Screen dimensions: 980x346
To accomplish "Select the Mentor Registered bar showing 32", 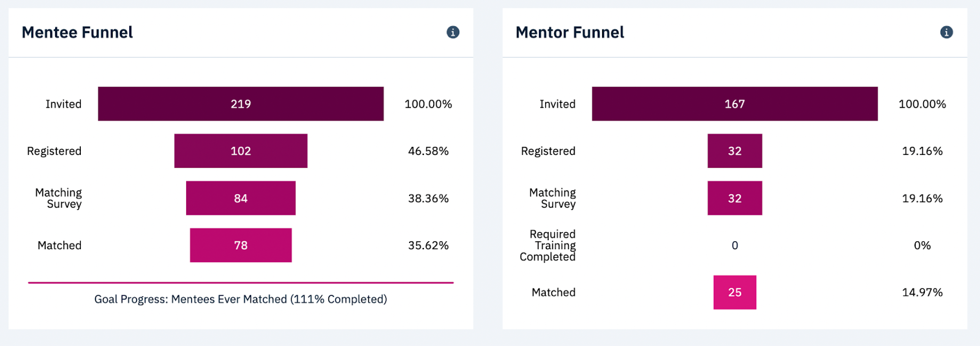I will tap(734, 151).
